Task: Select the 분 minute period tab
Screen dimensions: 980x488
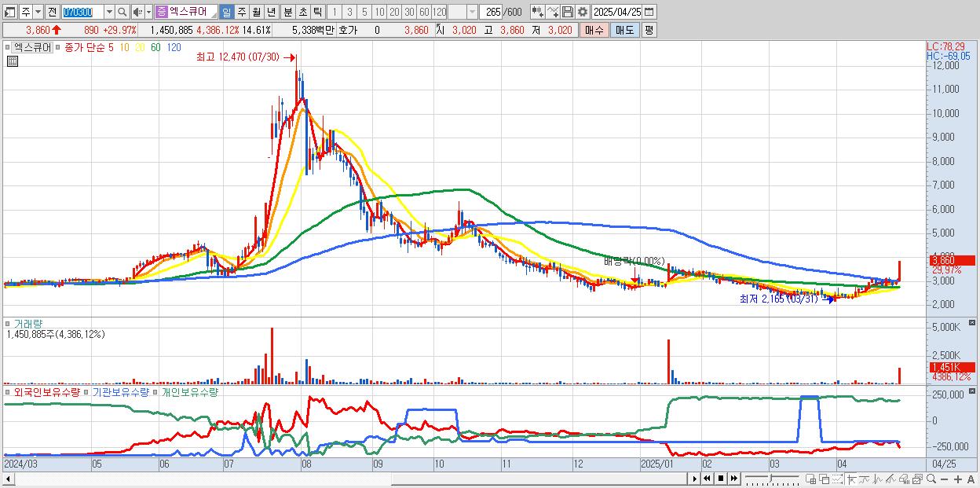Action: coord(287,13)
